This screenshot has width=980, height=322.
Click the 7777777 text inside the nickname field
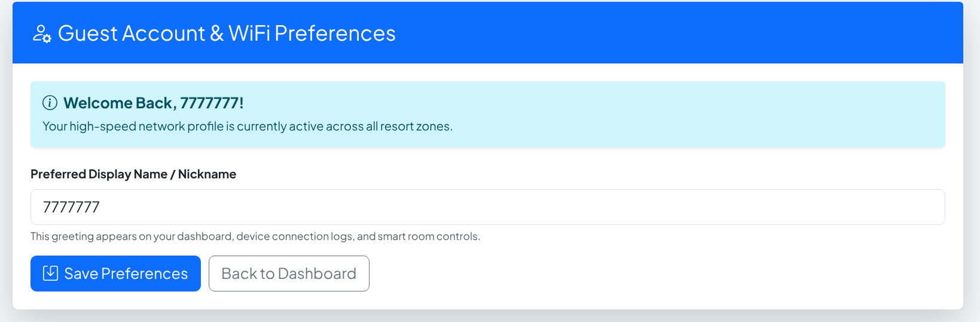(71, 207)
